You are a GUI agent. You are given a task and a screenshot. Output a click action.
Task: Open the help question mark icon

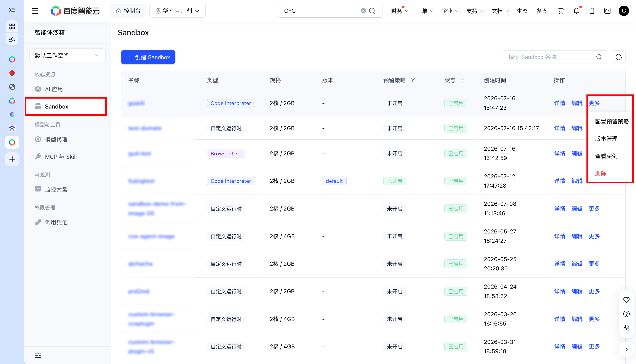[626, 314]
